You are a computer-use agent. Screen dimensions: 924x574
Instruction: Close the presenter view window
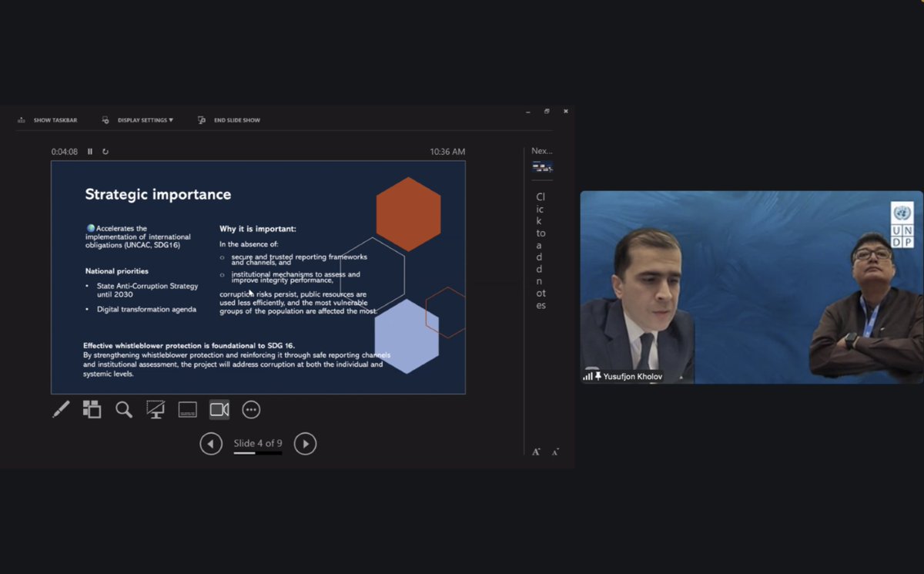[565, 112]
